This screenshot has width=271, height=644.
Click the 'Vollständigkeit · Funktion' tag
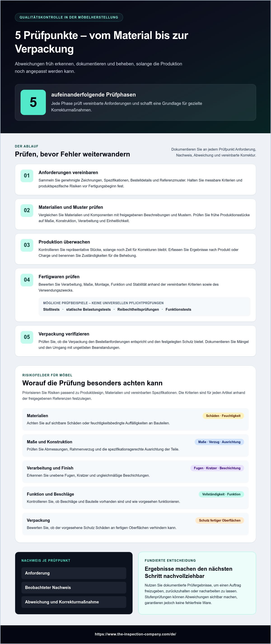tap(221, 494)
